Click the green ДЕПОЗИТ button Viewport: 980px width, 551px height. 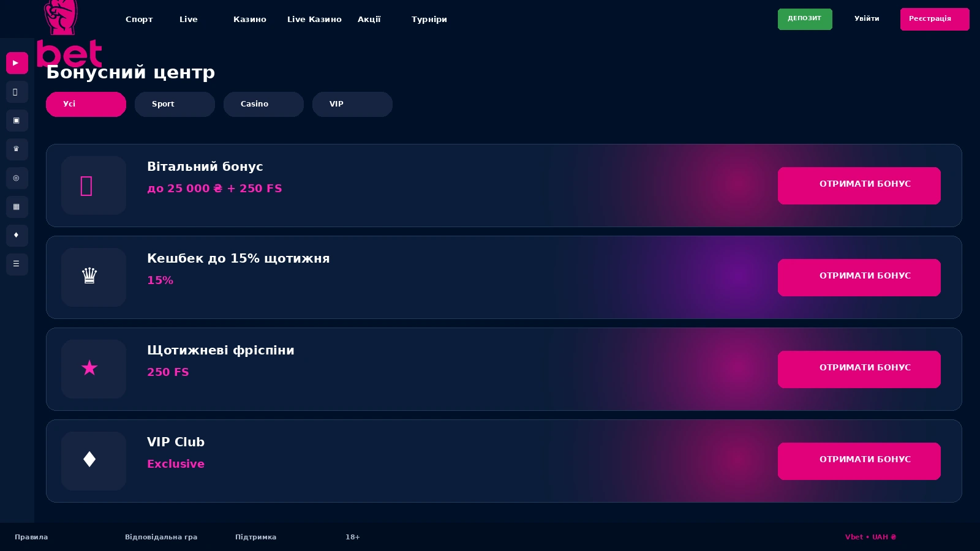(805, 19)
